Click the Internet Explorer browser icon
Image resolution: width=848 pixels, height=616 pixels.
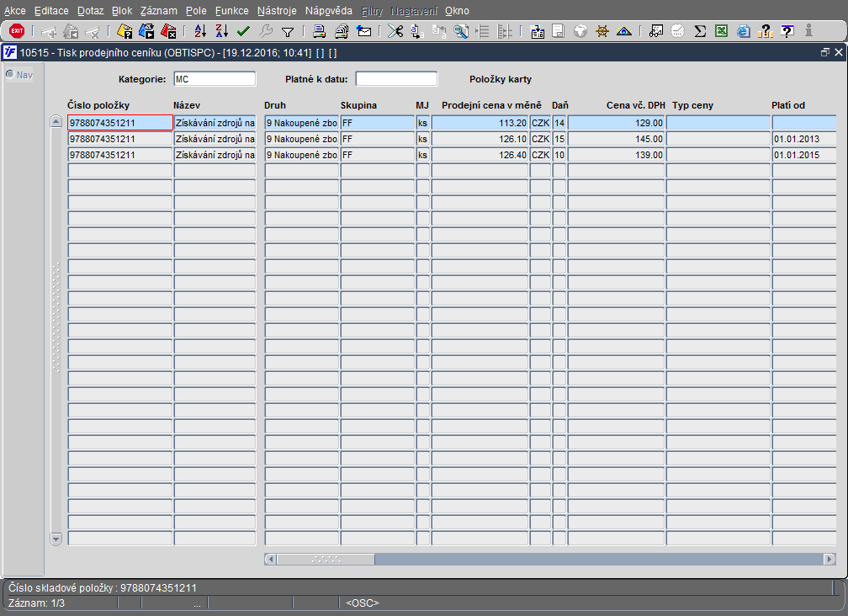[744, 31]
